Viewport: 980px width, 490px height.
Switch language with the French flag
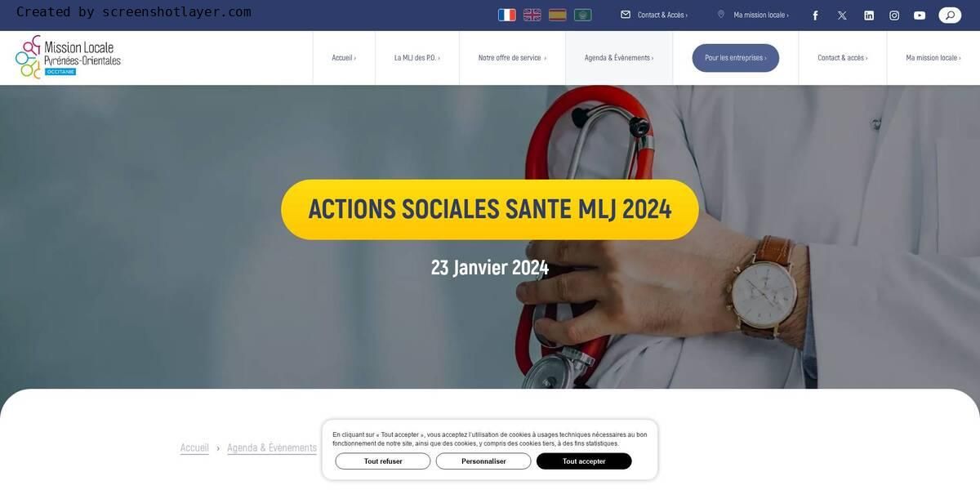pos(507,15)
